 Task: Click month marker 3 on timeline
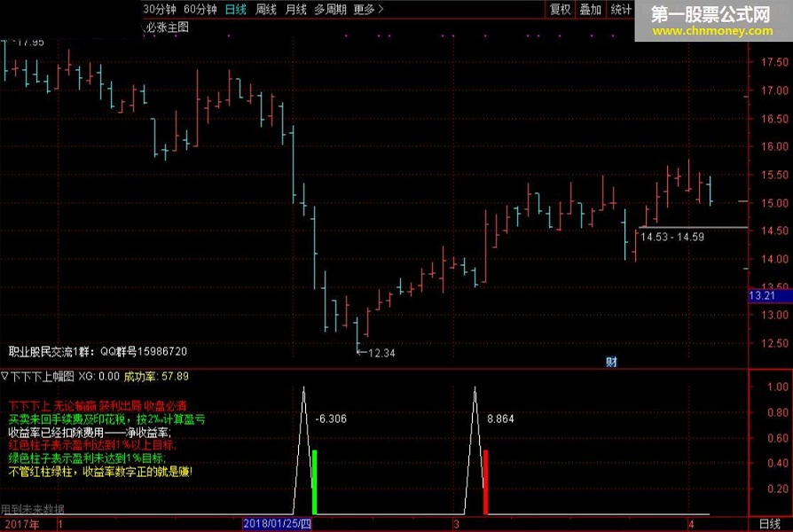click(456, 524)
